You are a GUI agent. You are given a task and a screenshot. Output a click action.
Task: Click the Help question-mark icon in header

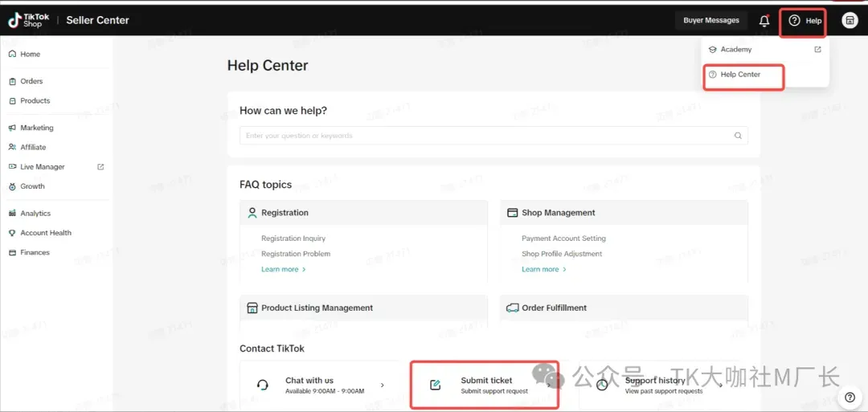pos(794,20)
